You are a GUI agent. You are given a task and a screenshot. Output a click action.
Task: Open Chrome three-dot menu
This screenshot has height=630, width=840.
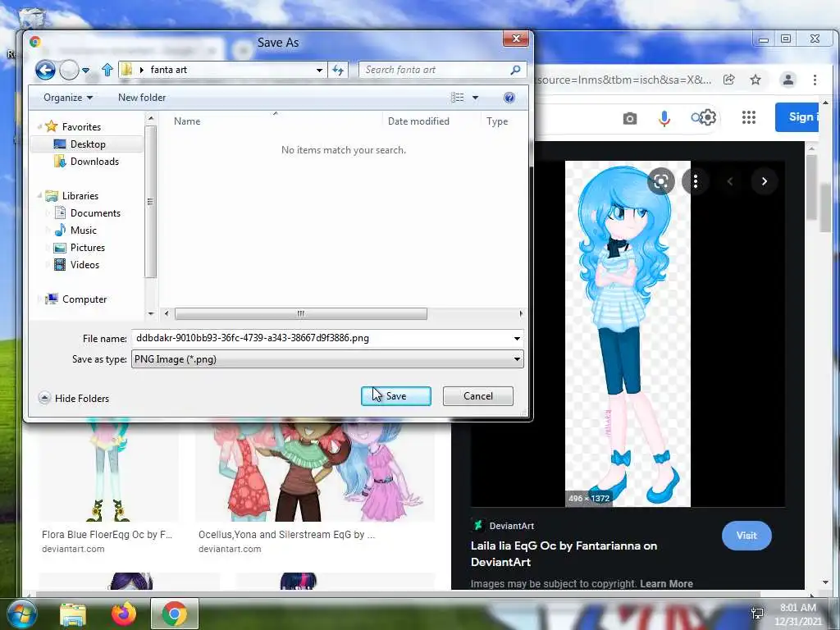coord(815,80)
